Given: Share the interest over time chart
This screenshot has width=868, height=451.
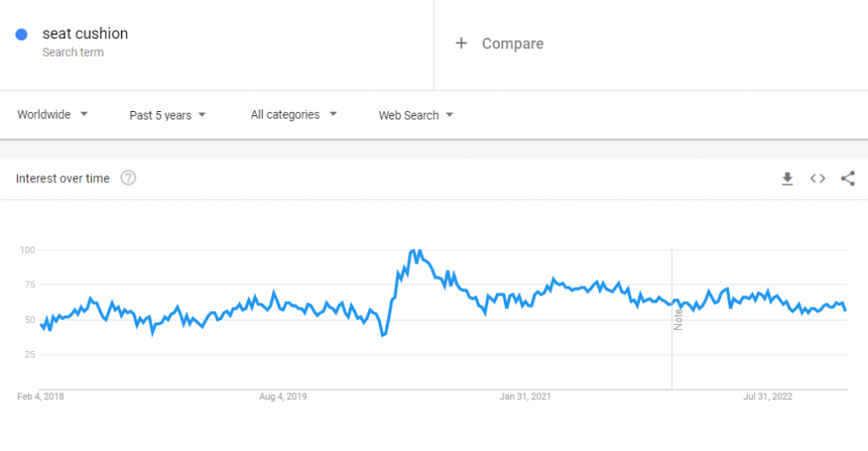Looking at the screenshot, I should pos(847,178).
